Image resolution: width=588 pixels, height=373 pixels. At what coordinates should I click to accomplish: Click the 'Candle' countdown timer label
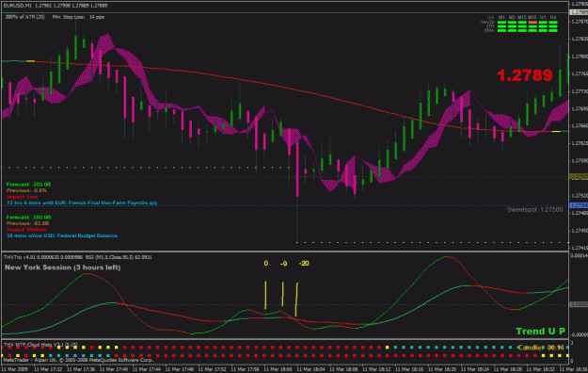pos(541,348)
